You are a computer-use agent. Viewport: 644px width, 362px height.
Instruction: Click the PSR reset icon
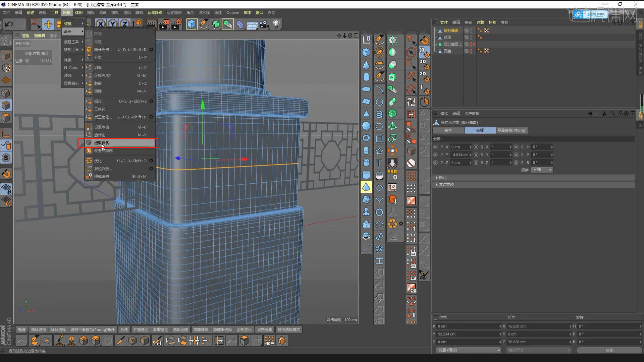[392, 175]
